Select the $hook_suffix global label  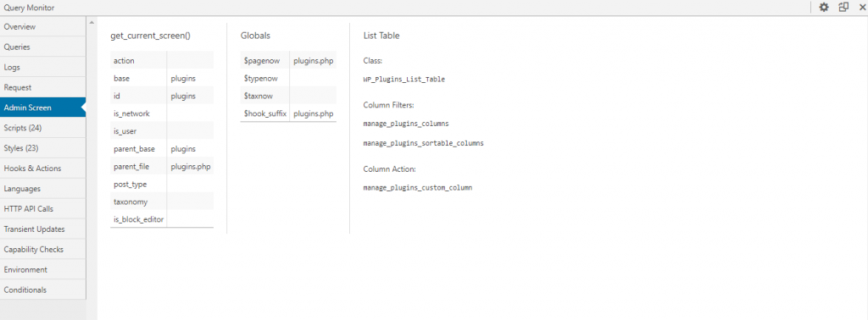tap(265, 113)
